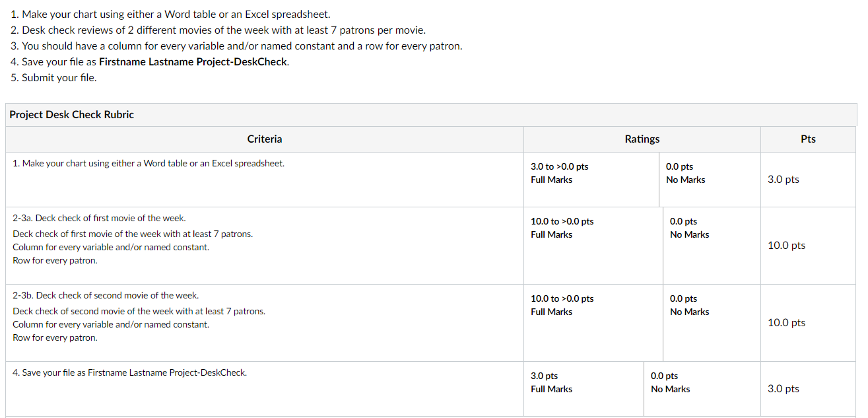The width and height of the screenshot is (868, 418).
Task: Click bold 'Firstname Lastname Project-DeskCheck' filename in instructions
Action: tap(193, 62)
